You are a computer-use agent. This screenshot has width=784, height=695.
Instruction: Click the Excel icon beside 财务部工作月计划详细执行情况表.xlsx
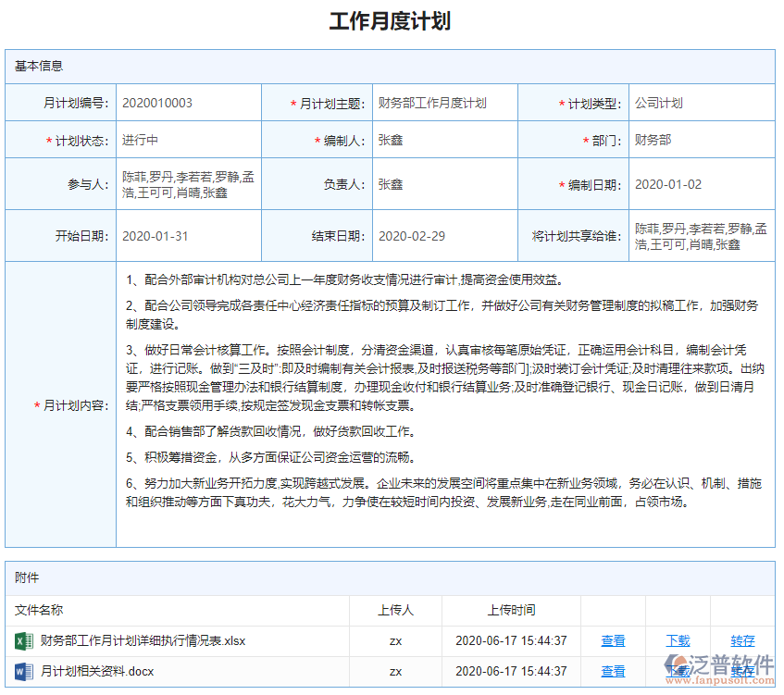[x=20, y=639]
